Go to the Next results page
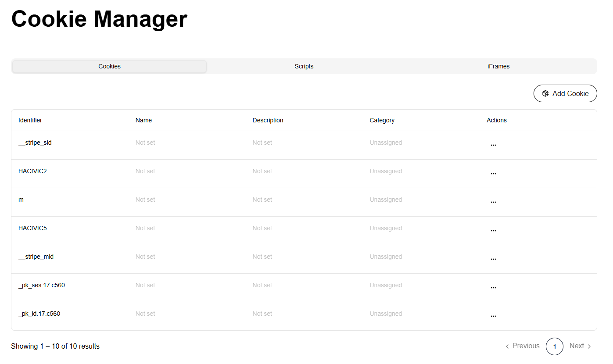This screenshot has height=364, width=613. coord(581,346)
